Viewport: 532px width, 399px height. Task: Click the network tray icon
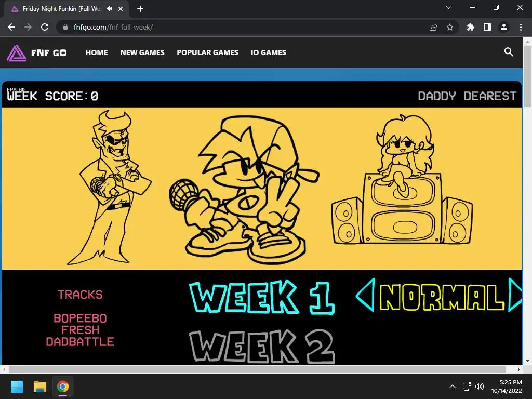467,387
